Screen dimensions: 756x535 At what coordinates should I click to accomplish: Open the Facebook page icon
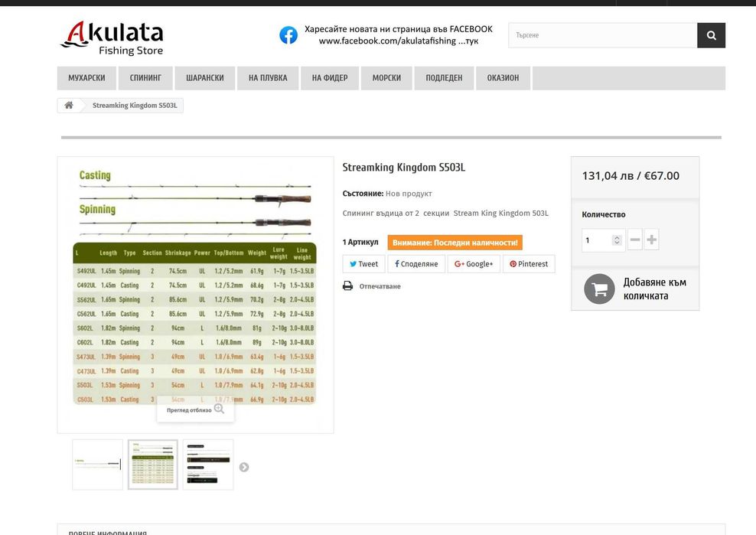288,35
